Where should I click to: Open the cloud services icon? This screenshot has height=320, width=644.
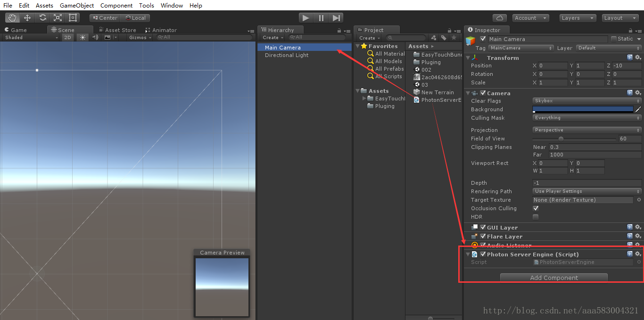click(500, 18)
